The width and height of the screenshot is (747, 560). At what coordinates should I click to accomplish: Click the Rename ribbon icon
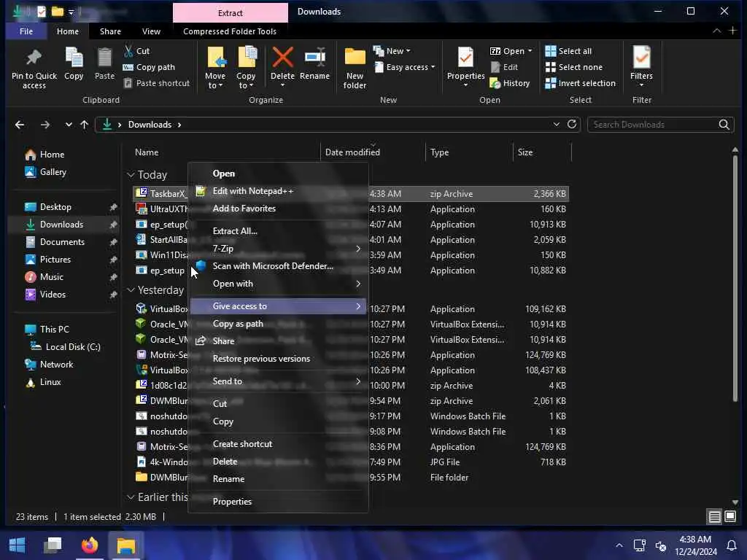[315, 57]
